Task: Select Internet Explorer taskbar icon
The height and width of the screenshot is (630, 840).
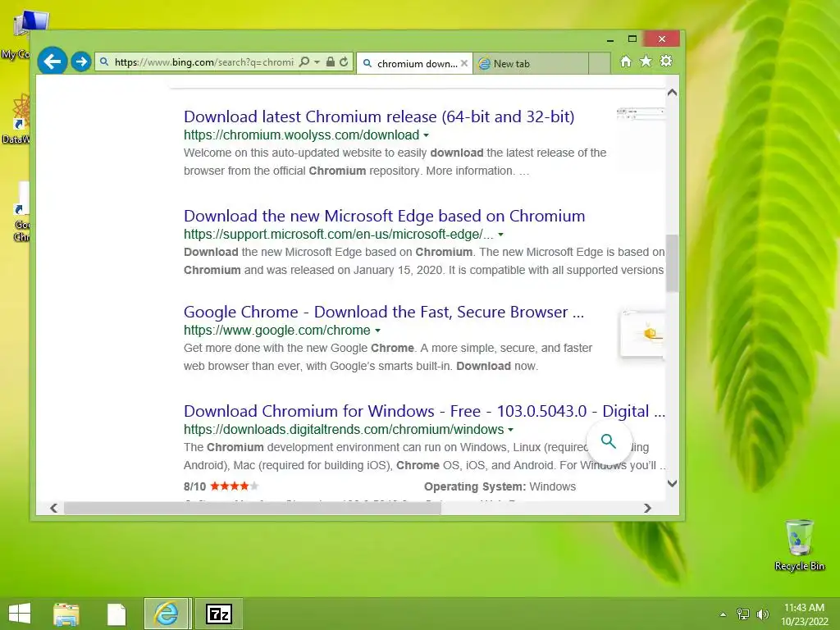Action: (167, 614)
